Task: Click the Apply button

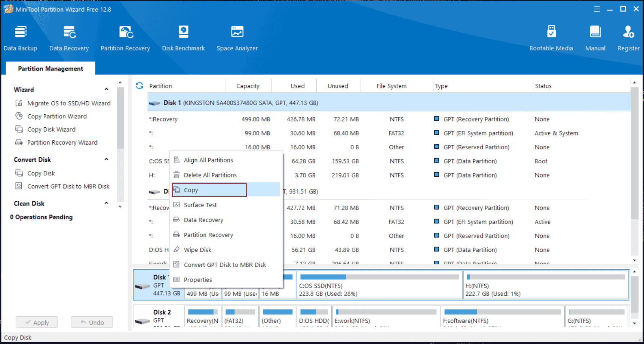Action: coord(37,322)
